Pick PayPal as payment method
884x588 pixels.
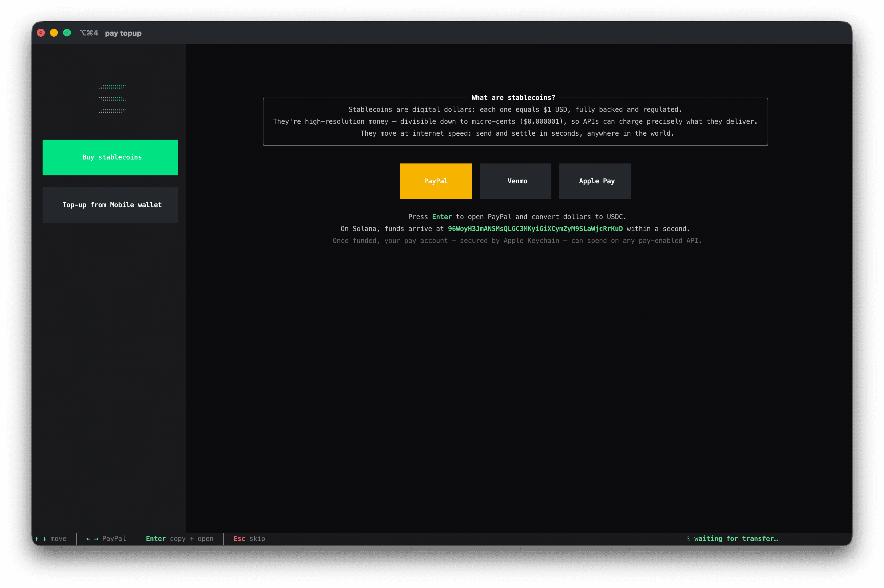(435, 181)
